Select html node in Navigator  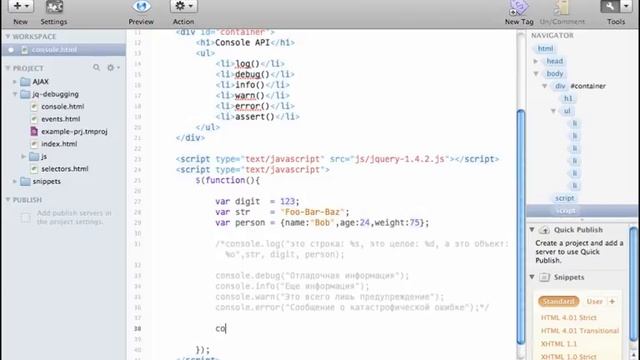click(x=545, y=49)
